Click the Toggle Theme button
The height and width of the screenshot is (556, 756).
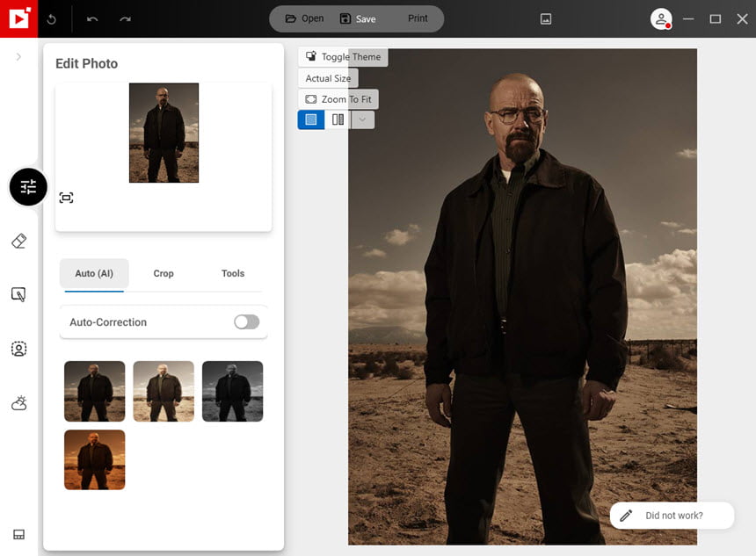[344, 57]
